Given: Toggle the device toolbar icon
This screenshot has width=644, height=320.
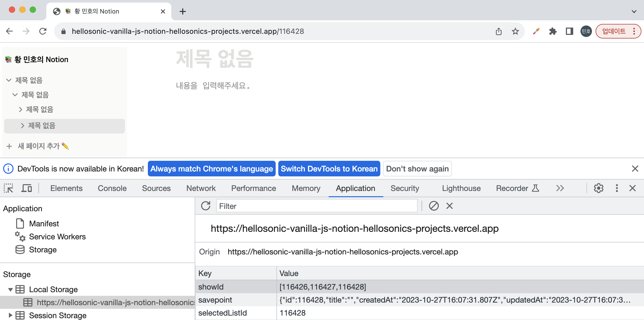Looking at the screenshot, I should click(x=26, y=188).
